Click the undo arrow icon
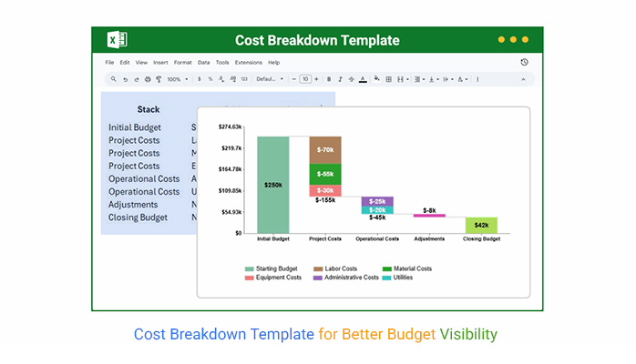Screen dimensions: 636x364 click(x=125, y=79)
